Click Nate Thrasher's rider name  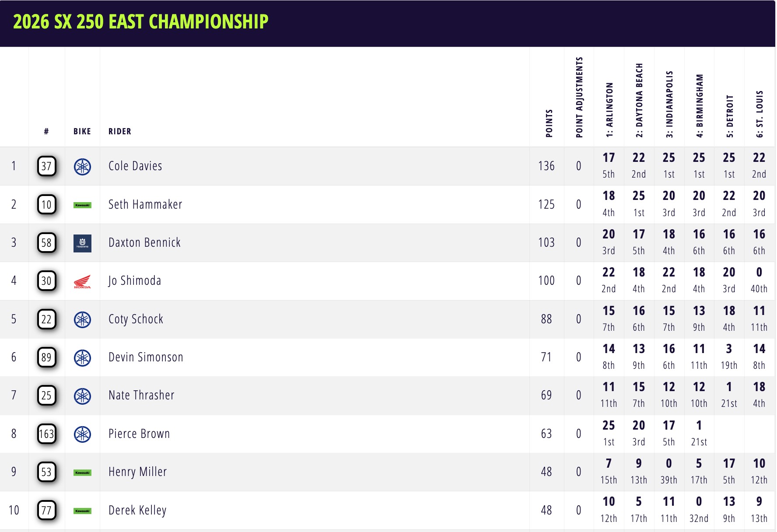click(x=141, y=395)
